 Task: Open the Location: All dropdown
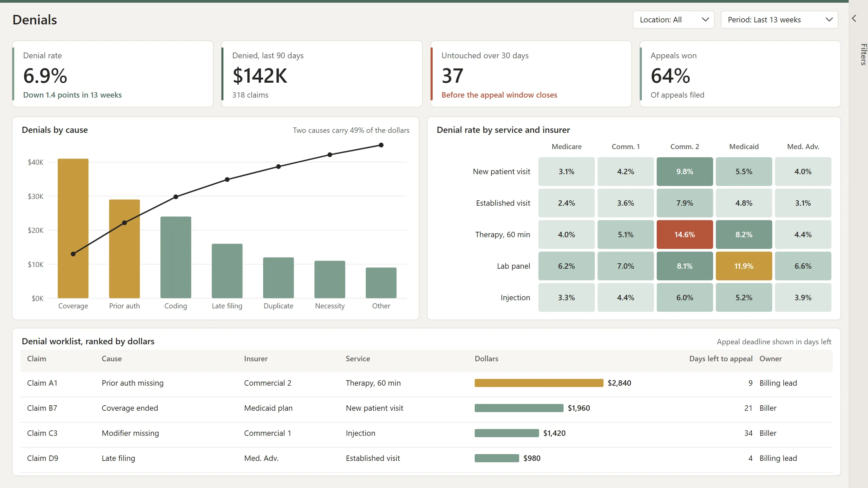click(673, 20)
